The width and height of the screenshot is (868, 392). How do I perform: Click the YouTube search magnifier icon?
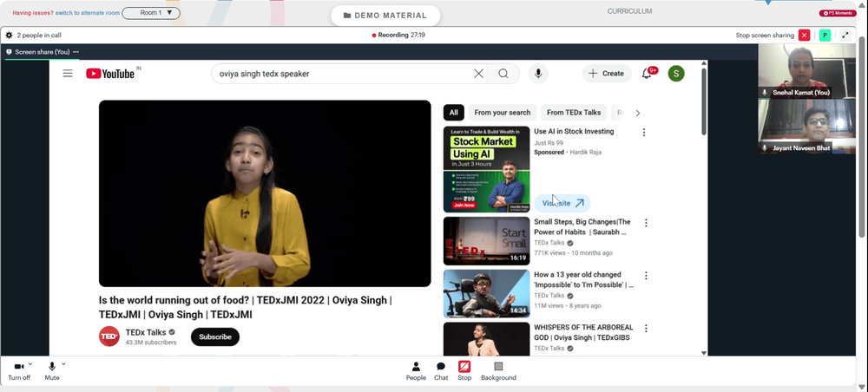(x=503, y=74)
